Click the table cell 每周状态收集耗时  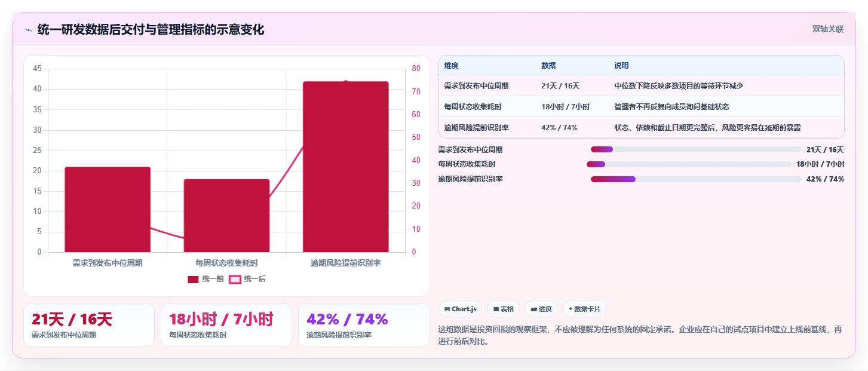coord(473,107)
